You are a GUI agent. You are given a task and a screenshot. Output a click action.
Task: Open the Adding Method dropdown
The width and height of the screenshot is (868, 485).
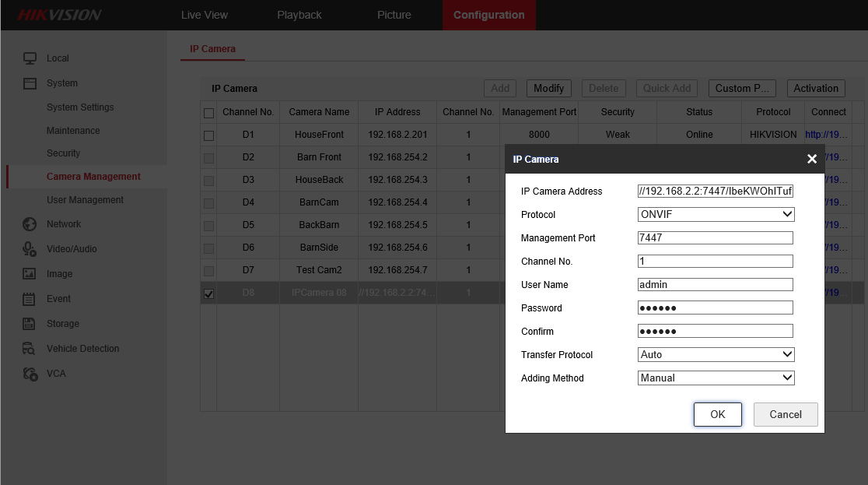point(716,378)
